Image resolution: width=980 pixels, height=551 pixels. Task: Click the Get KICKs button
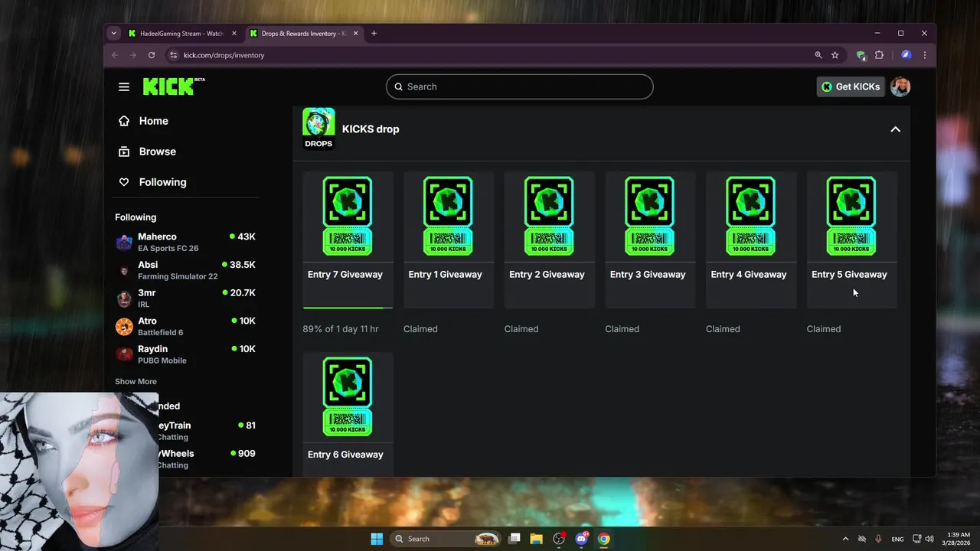click(x=851, y=86)
